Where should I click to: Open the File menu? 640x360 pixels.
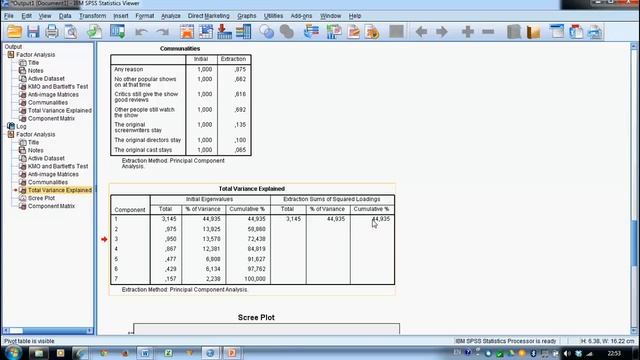click(9, 16)
